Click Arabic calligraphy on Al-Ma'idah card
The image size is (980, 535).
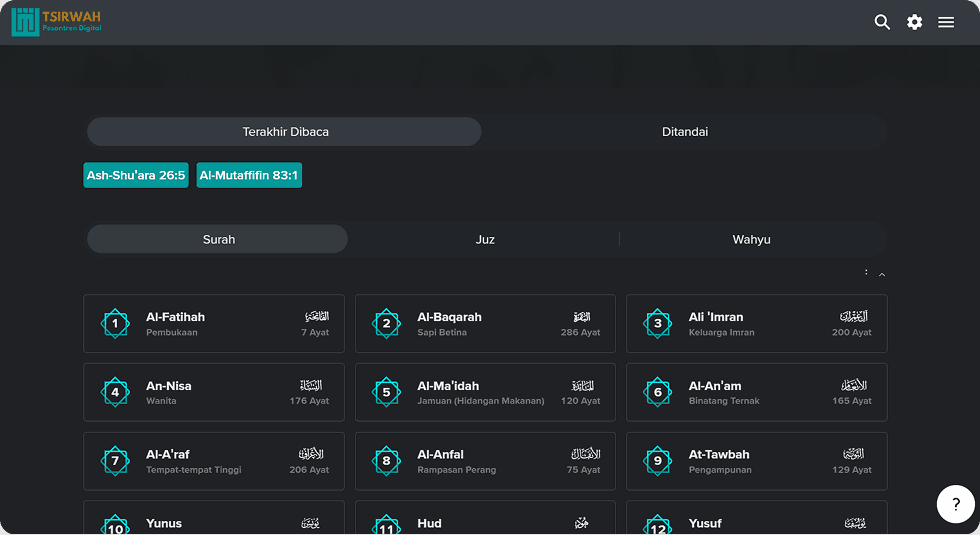click(582, 386)
